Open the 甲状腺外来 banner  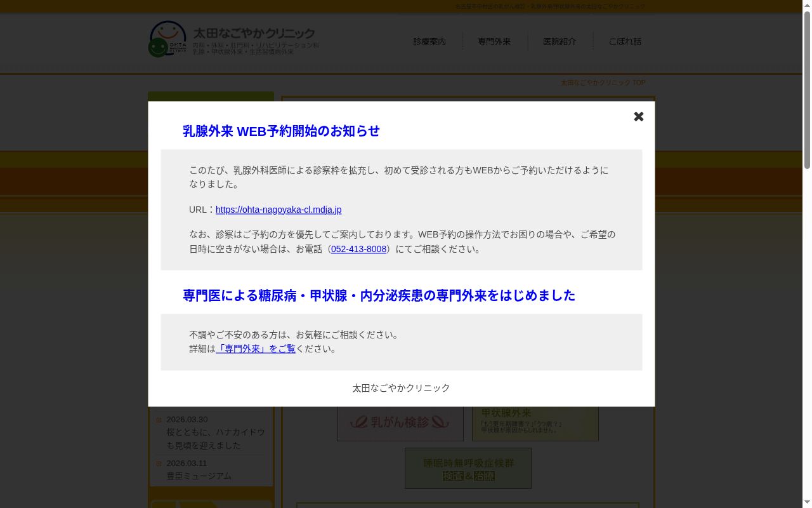pos(535,422)
